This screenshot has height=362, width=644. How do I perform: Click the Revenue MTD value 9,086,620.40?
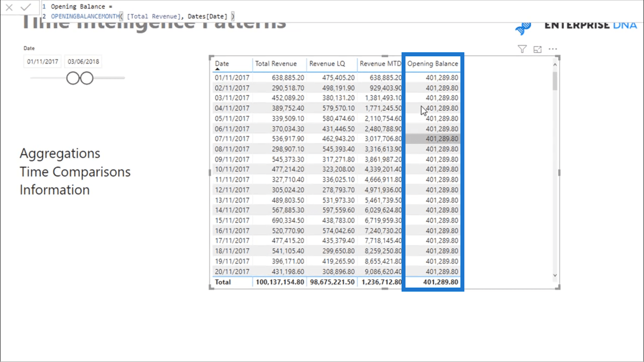tap(383, 271)
